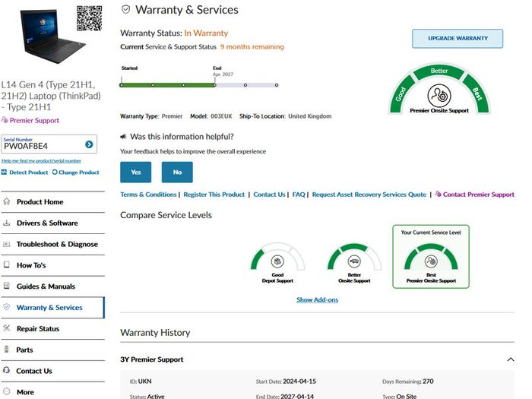
Task: Click Days Remaining value 270
Action: pyautogui.click(x=428, y=381)
